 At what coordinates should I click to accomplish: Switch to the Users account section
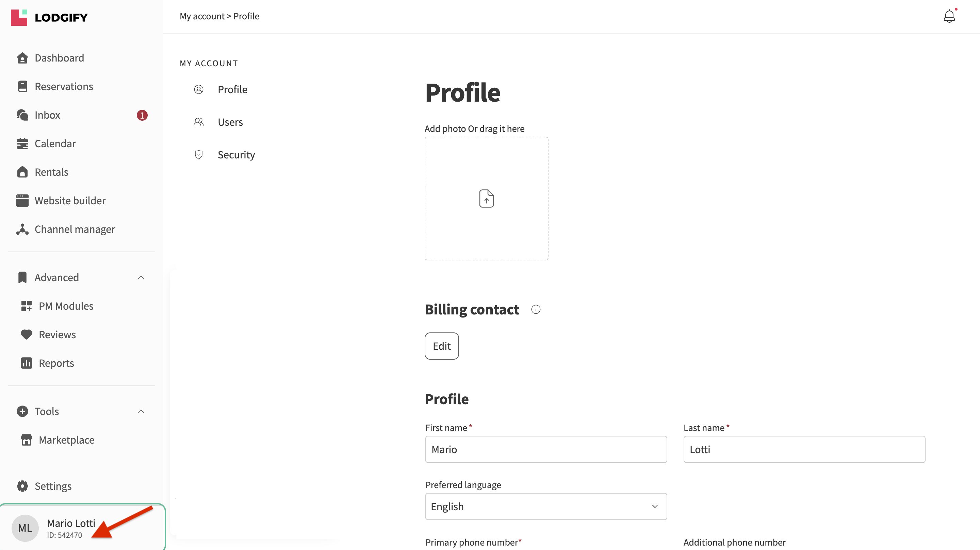tap(230, 122)
